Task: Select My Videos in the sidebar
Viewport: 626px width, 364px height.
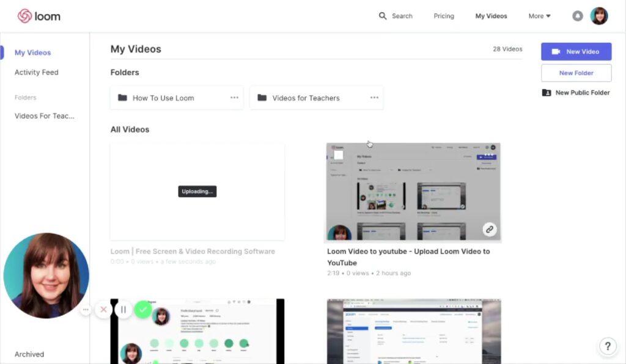Action: (x=33, y=53)
